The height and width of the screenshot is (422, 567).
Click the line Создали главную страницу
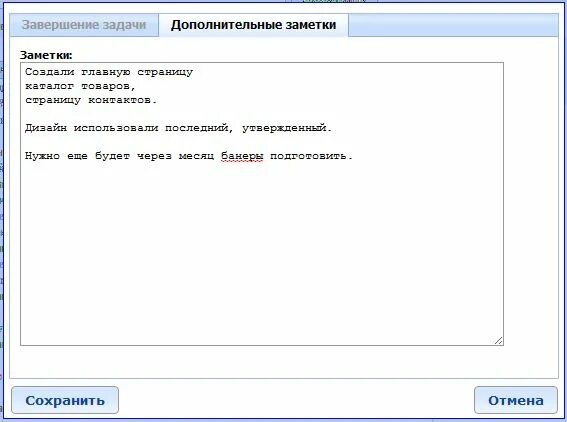click(x=109, y=72)
